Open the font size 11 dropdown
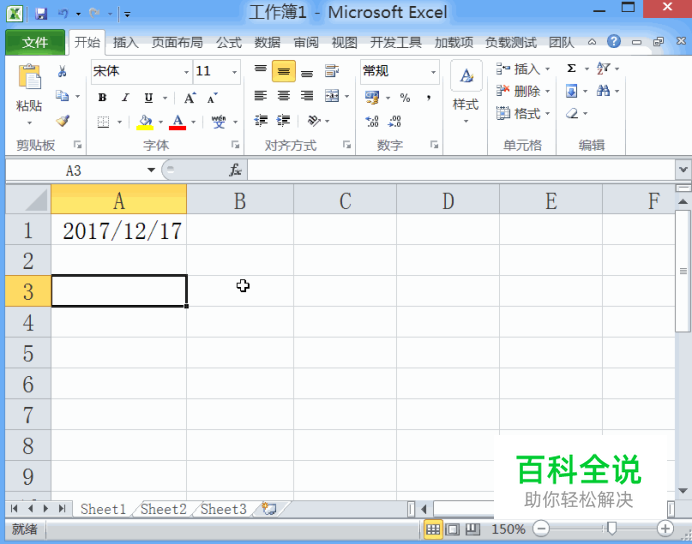This screenshot has width=692, height=544. pos(234,71)
